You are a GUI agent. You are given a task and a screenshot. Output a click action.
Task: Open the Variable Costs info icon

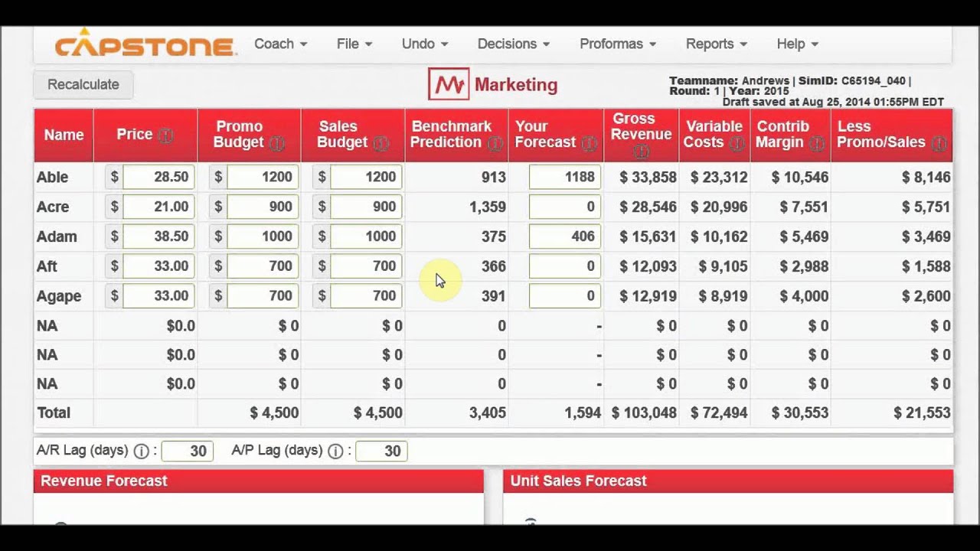(737, 143)
